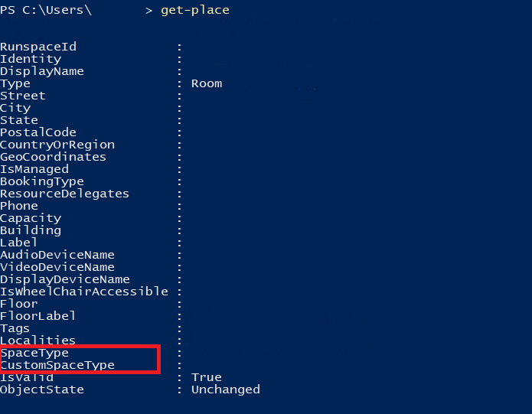Click the GeoCoordinates property label

point(54,157)
